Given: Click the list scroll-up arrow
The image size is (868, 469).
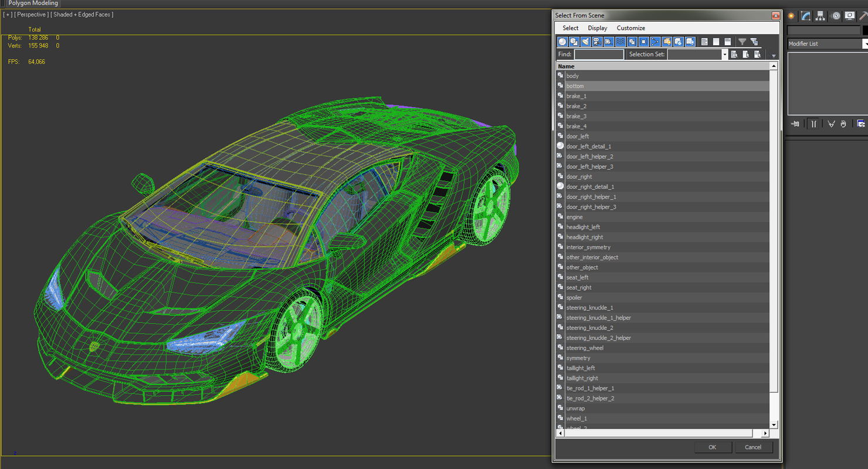Looking at the screenshot, I should [x=774, y=66].
